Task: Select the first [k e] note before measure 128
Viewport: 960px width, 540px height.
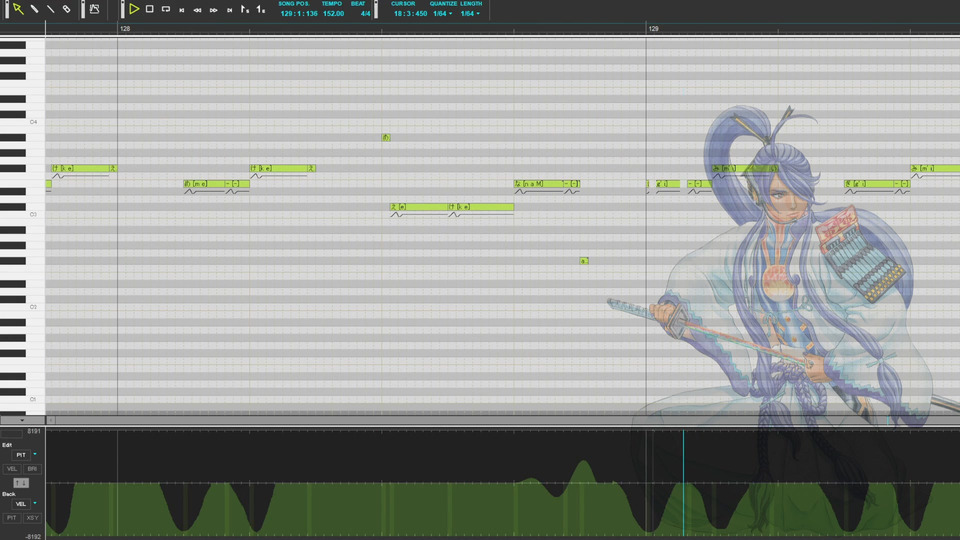Action: [80, 168]
